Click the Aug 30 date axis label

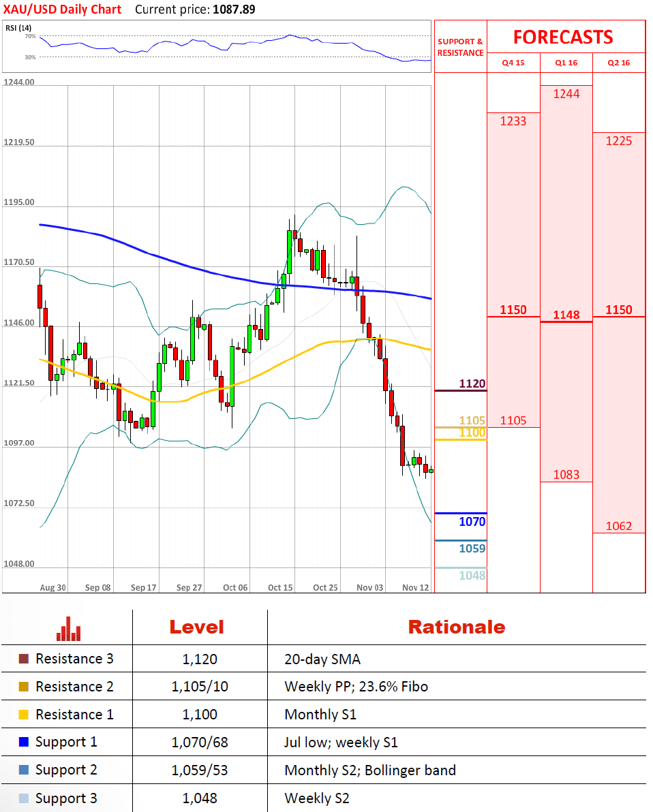click(53, 588)
